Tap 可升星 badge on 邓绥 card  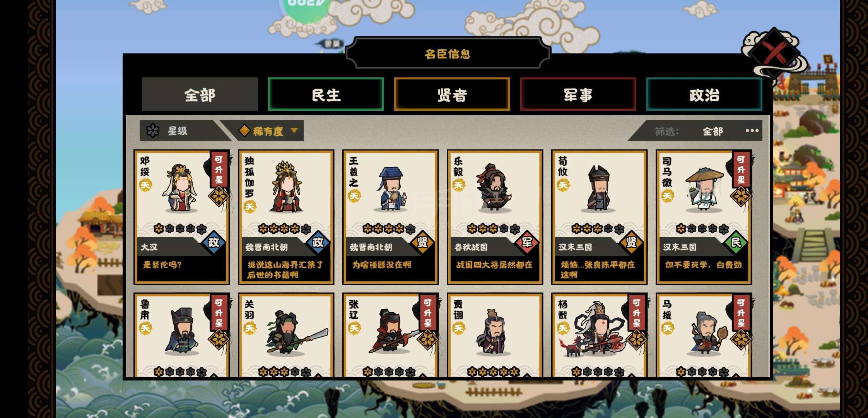pyautogui.click(x=219, y=170)
